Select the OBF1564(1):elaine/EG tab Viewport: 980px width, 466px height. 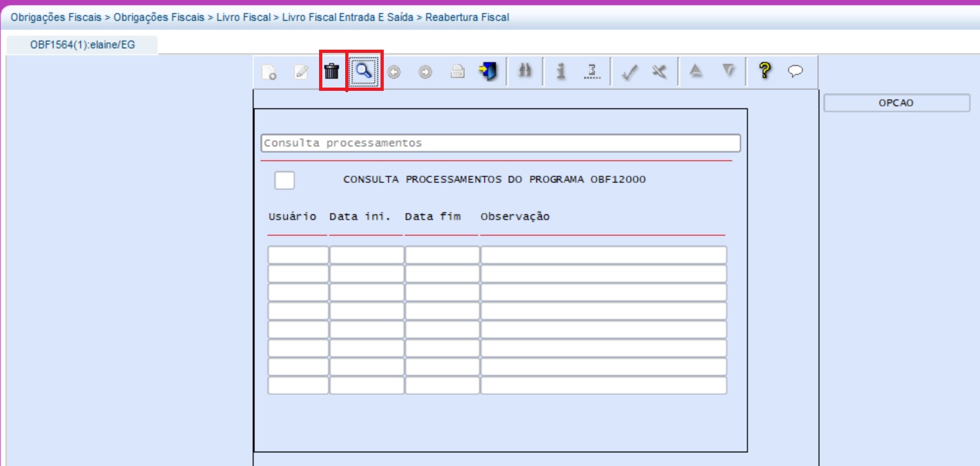pos(82,45)
